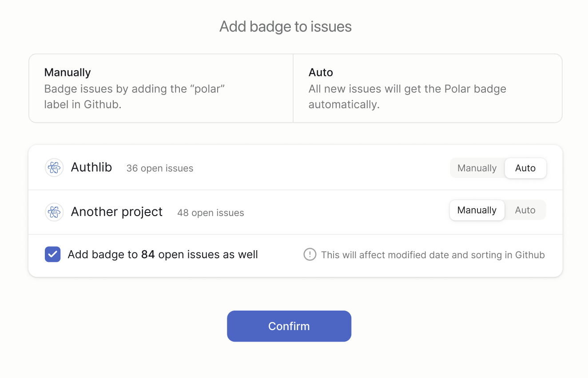Open the Authlib project entry
The image size is (588, 378).
pyautogui.click(x=91, y=167)
